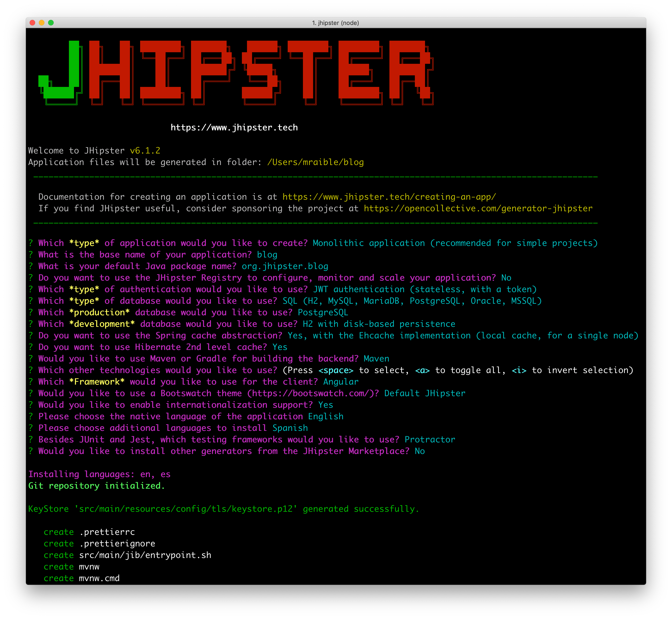672x619 pixels.
Task: Click the red close window button
Action: click(x=33, y=23)
